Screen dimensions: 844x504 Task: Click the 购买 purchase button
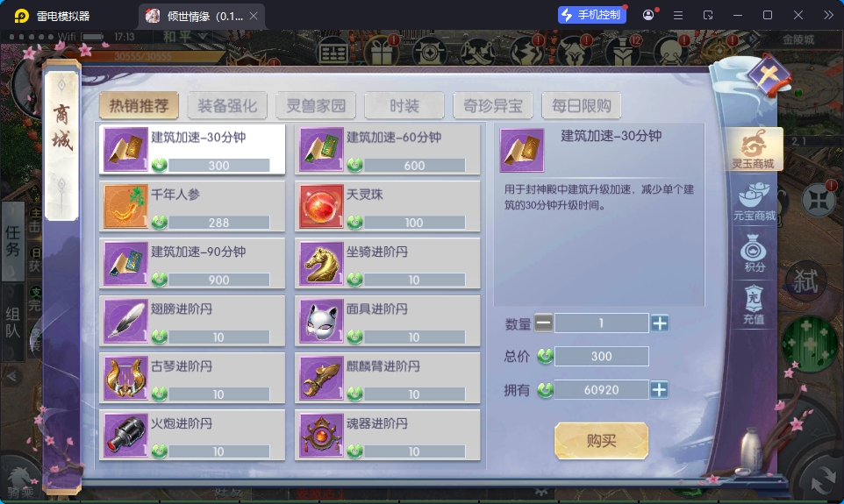601,441
